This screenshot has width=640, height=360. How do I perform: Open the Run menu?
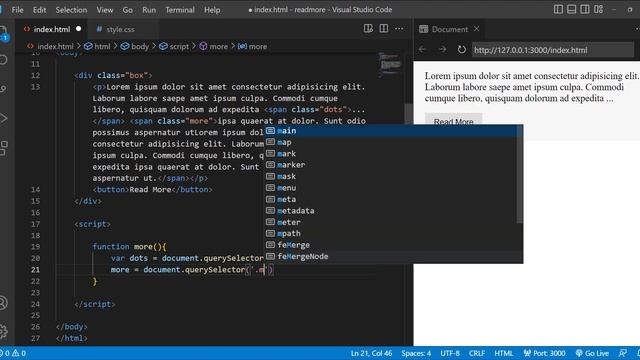(x=149, y=10)
